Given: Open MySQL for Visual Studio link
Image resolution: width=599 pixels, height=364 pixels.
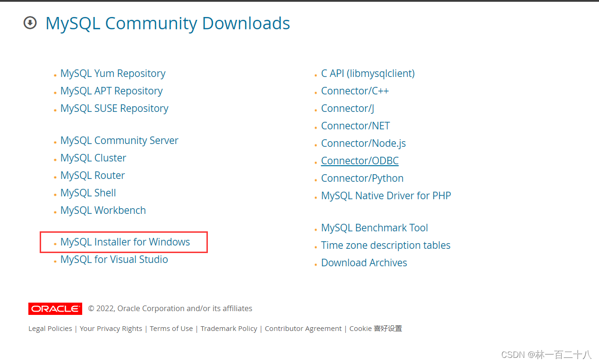Looking at the screenshot, I should point(114,260).
